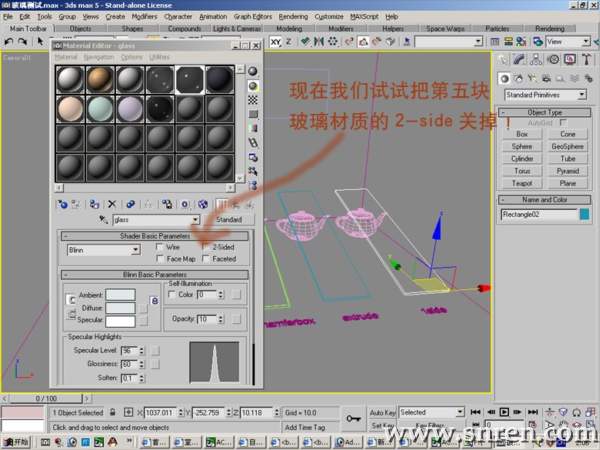Screen dimensions: 600x450
Task: Open the Graph Editors menu
Action: pyautogui.click(x=253, y=16)
